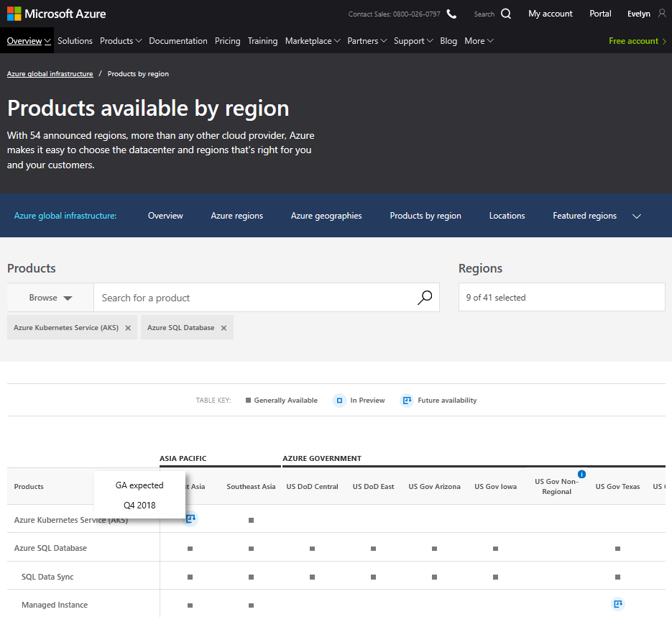Click Azure SQL Database marker under US Gov Texas

click(617, 549)
